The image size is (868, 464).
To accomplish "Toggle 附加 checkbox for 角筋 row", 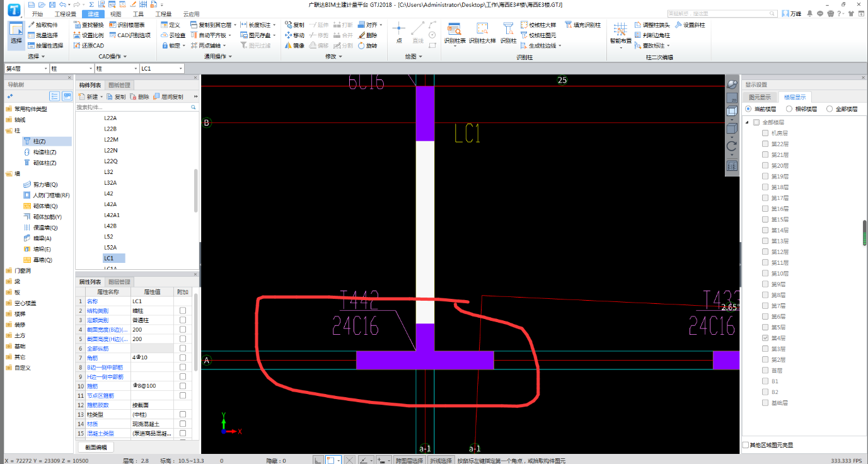I will 183,357.
